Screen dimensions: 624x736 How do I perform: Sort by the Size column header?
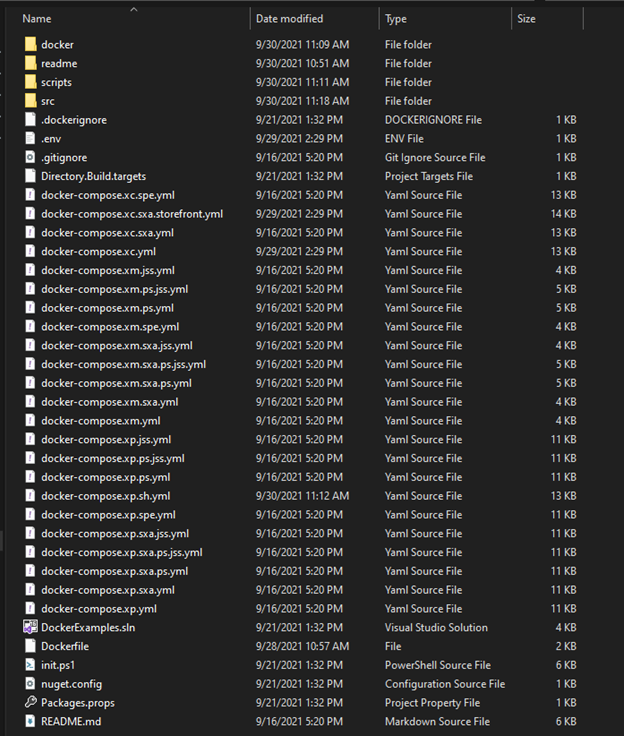coord(526,19)
